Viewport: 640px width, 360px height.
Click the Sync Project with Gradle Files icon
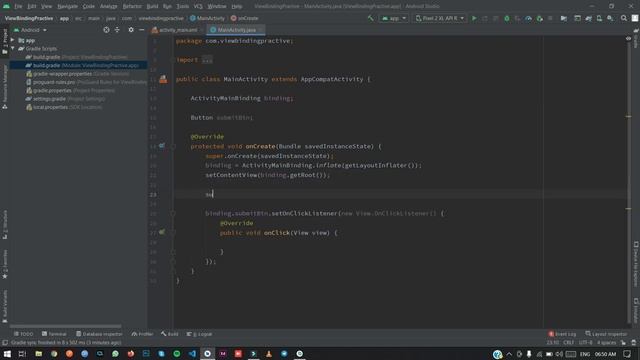click(x=589, y=18)
